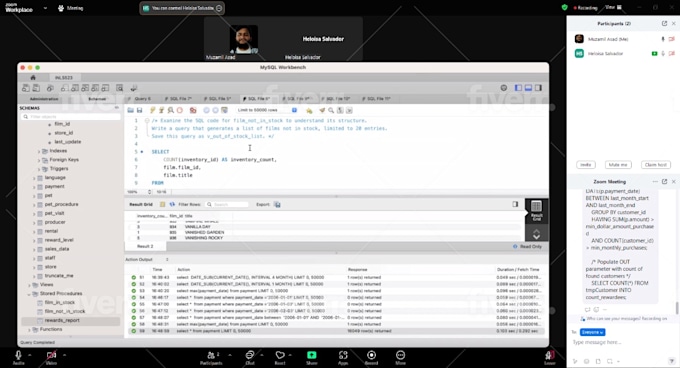Screen dimensions: 680x368
Task: Click the reconnect to DBMS toolbar icon
Action: tap(134, 88)
